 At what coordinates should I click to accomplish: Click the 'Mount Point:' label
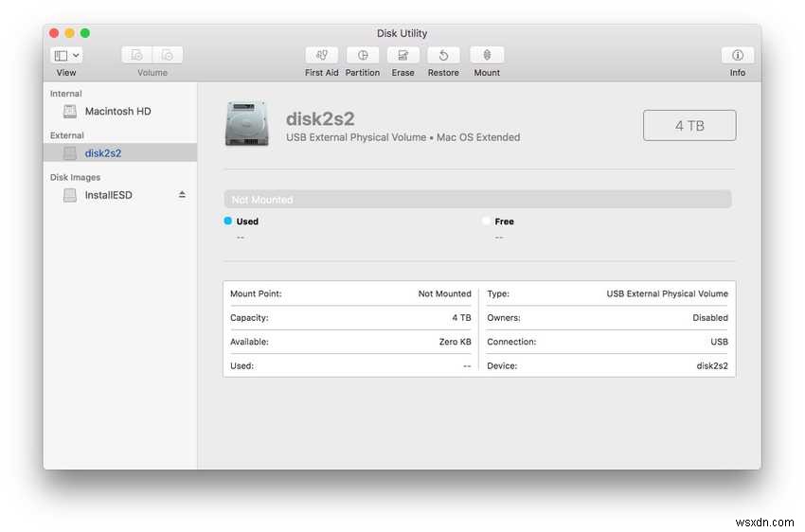point(256,293)
